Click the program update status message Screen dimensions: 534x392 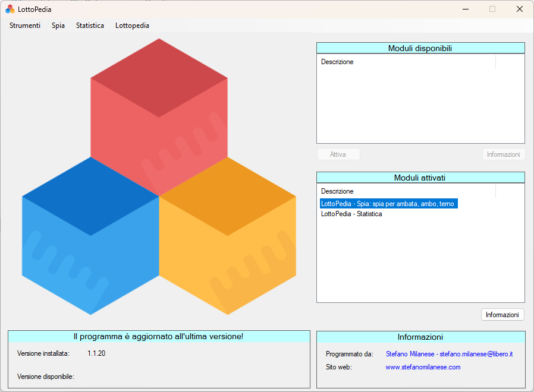click(x=158, y=337)
